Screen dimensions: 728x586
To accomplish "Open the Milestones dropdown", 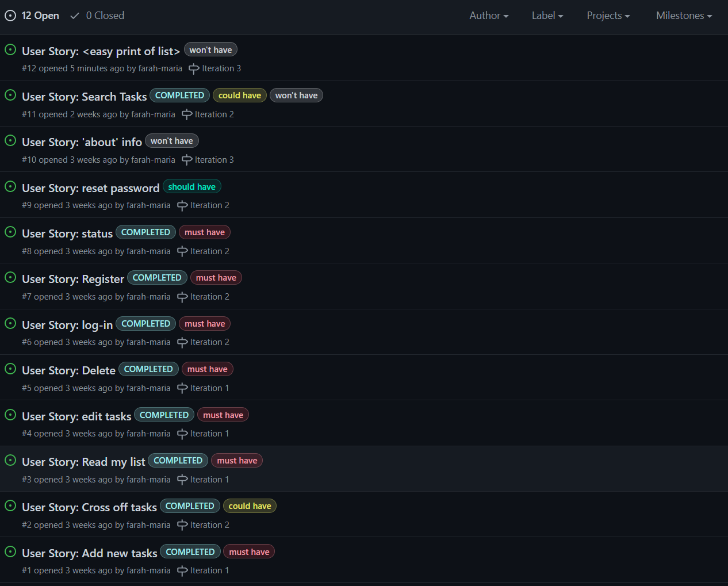I will [x=683, y=16].
